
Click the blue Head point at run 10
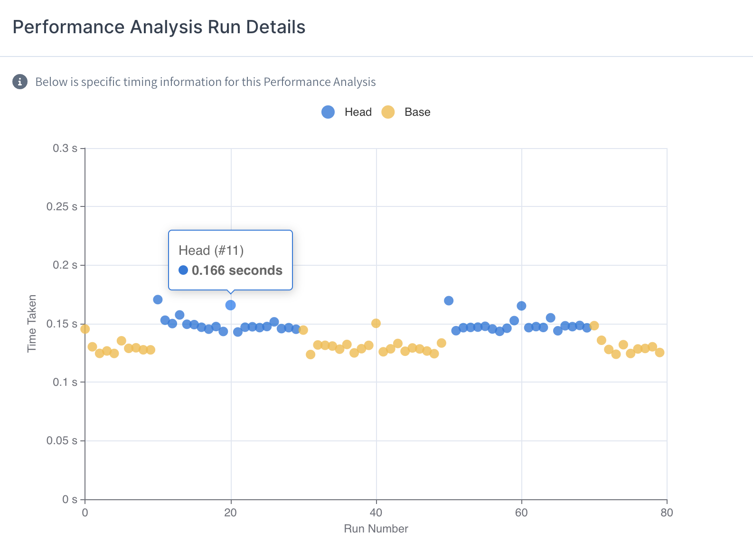158,299
